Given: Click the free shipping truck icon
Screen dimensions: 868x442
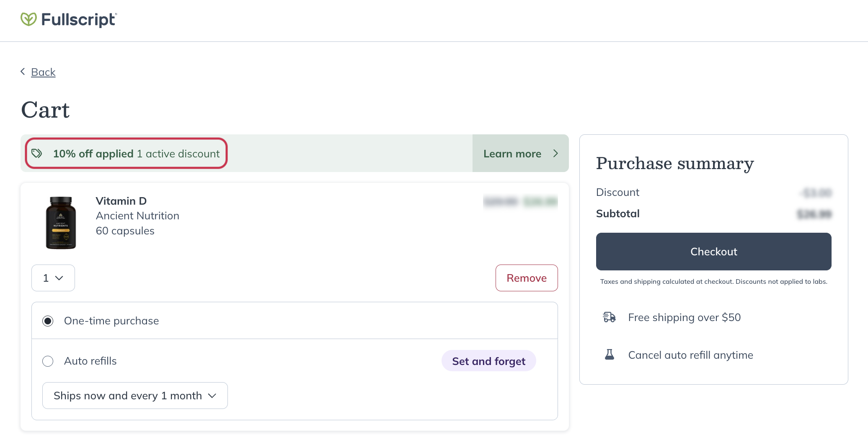Looking at the screenshot, I should click(x=609, y=317).
